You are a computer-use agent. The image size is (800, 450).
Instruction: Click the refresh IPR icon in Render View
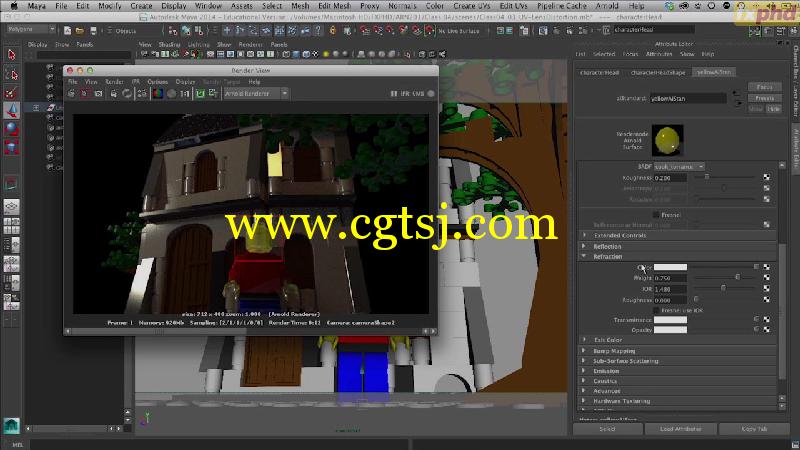(127, 93)
